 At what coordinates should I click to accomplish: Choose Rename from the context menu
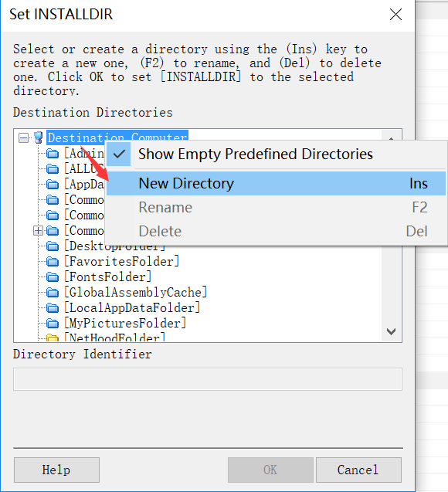[x=276, y=208]
